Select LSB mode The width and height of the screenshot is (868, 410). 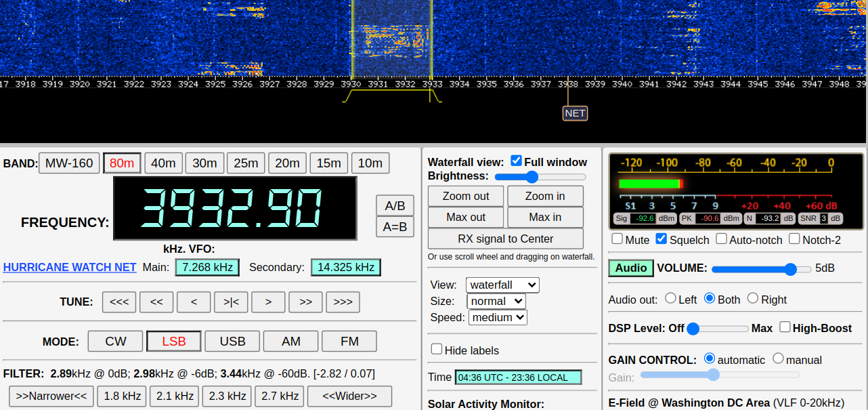[x=174, y=342]
